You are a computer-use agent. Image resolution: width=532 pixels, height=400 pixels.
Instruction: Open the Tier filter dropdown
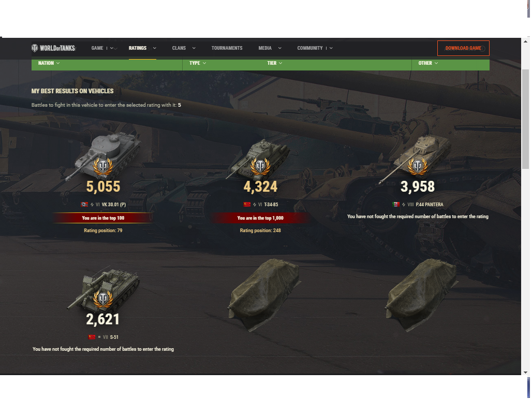[274, 63]
